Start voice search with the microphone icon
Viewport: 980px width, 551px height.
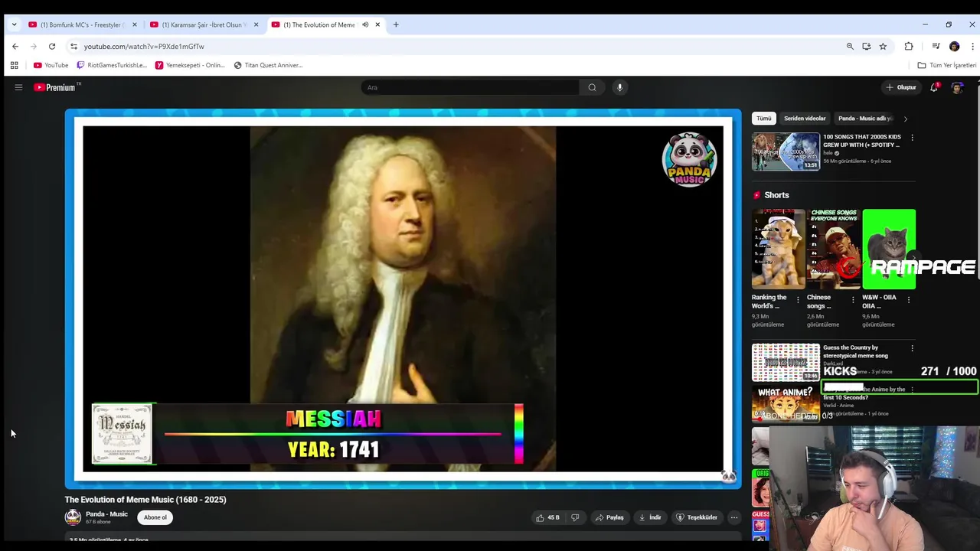coord(620,87)
